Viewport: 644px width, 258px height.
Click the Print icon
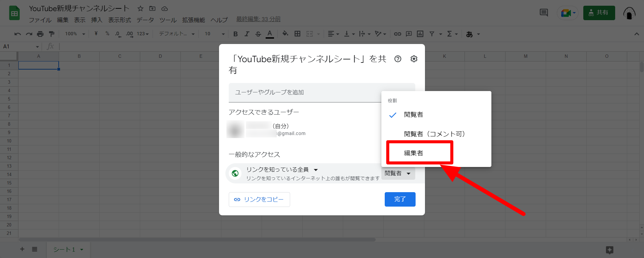[x=40, y=34]
